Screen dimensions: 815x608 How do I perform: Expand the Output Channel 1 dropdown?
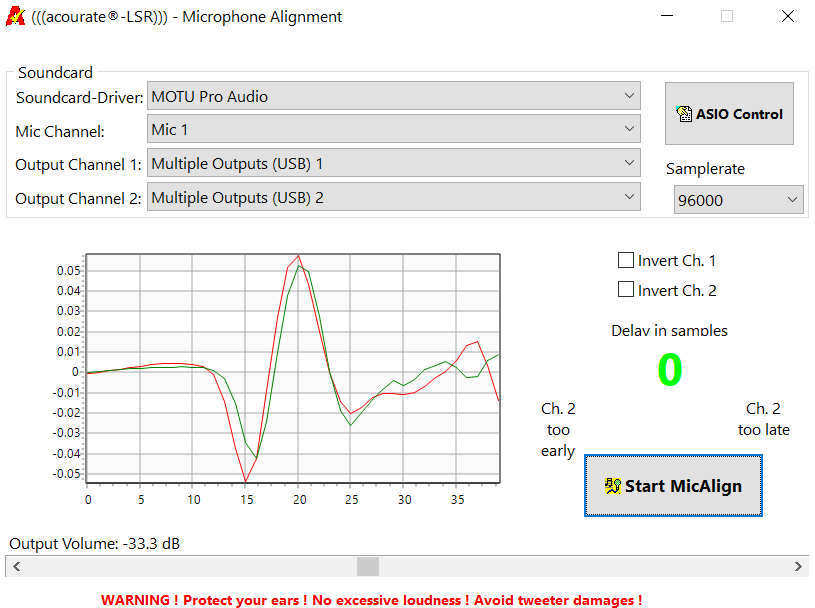click(x=629, y=163)
